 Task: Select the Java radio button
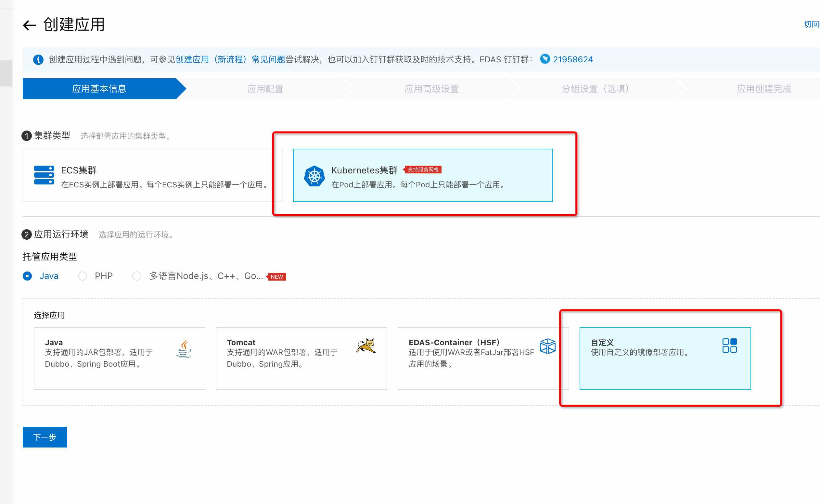[x=27, y=276]
